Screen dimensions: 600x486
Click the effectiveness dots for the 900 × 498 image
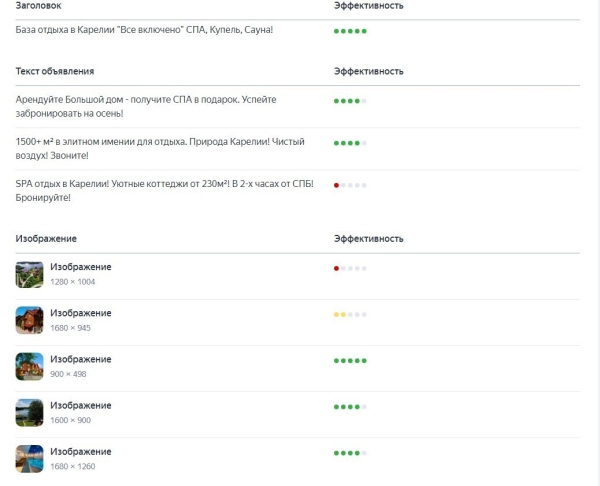(350, 360)
